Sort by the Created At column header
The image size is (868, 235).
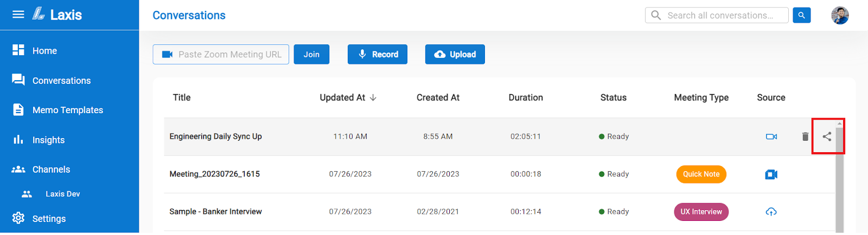click(x=438, y=97)
